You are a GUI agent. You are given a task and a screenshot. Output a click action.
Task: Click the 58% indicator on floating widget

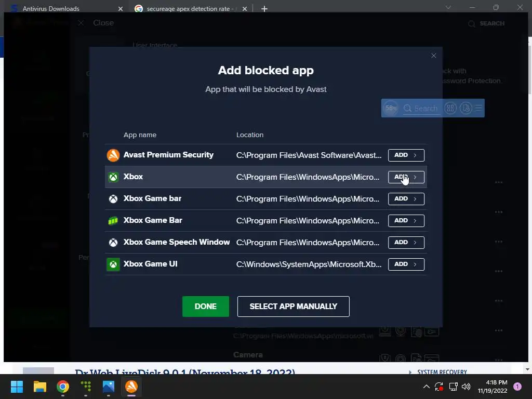click(391, 108)
